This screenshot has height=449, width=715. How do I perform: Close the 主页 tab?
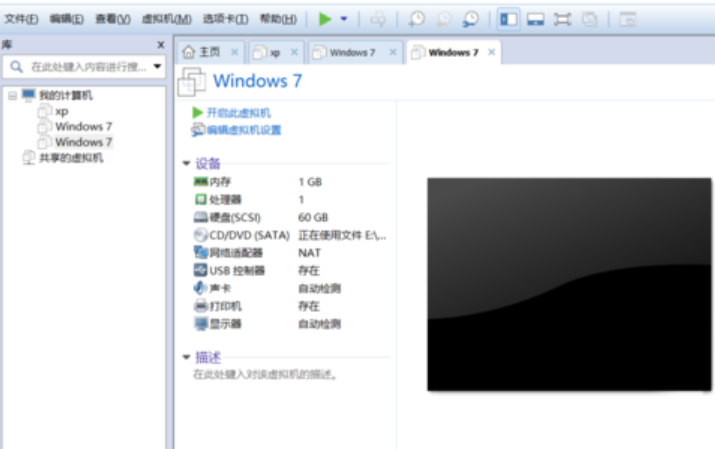[234, 52]
